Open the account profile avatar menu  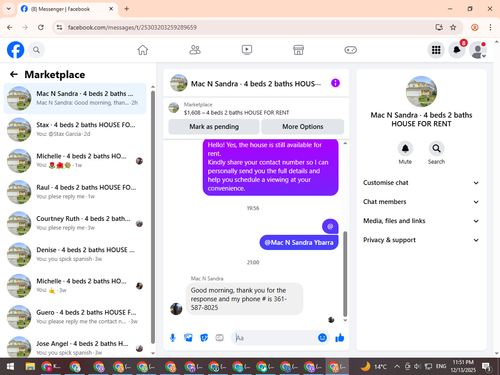477,50
